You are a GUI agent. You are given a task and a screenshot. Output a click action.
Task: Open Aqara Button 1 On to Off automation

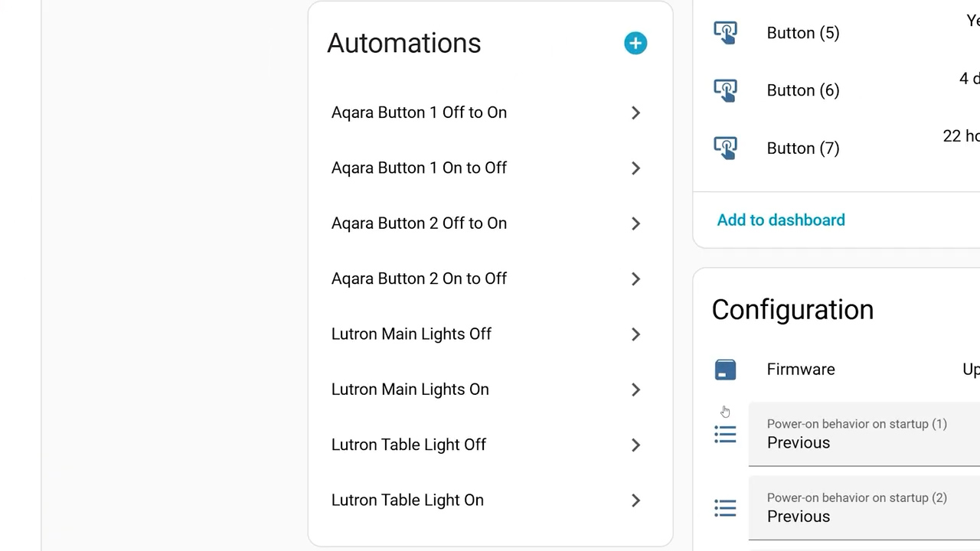(419, 168)
